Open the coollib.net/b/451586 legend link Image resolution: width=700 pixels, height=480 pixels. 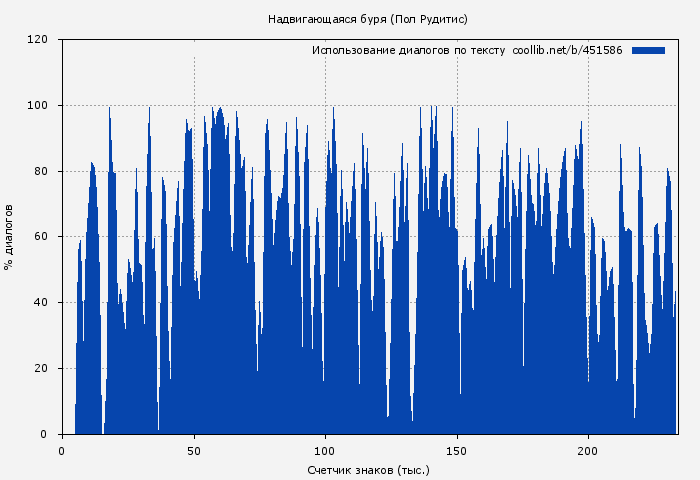(567, 50)
